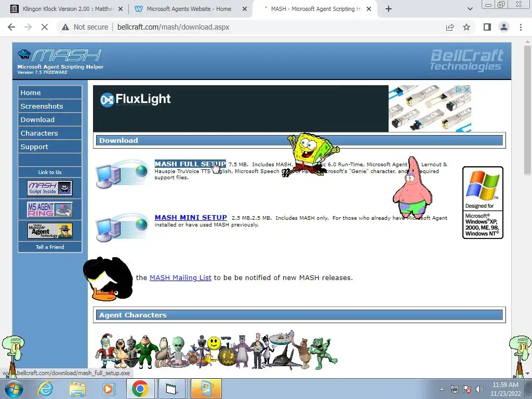Click computer globe icon beside Mini Setup

pos(122,228)
